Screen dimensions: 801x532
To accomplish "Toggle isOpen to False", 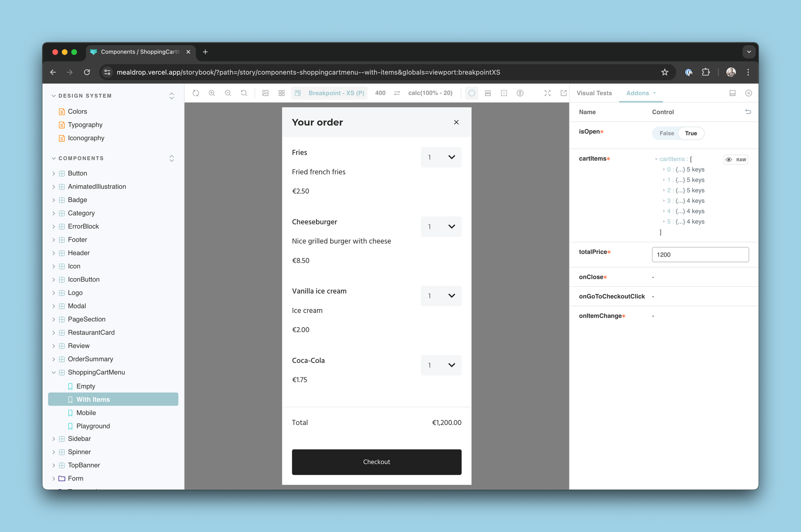I will coord(665,133).
